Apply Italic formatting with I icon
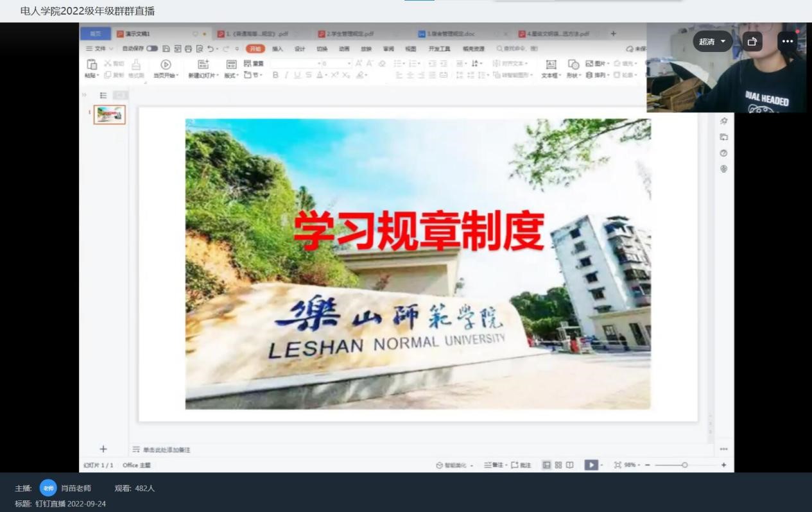Screen dimensions: 812x512 [286, 75]
